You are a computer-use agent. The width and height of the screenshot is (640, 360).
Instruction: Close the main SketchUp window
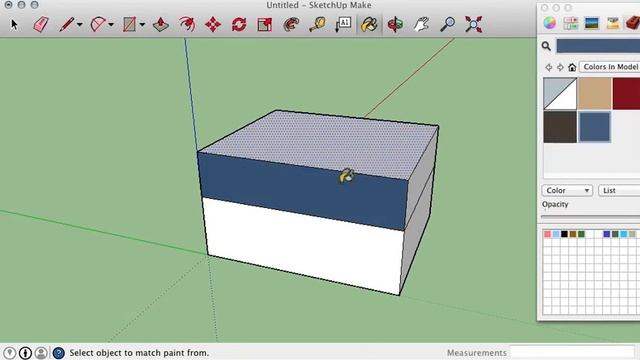pyautogui.click(x=8, y=5)
